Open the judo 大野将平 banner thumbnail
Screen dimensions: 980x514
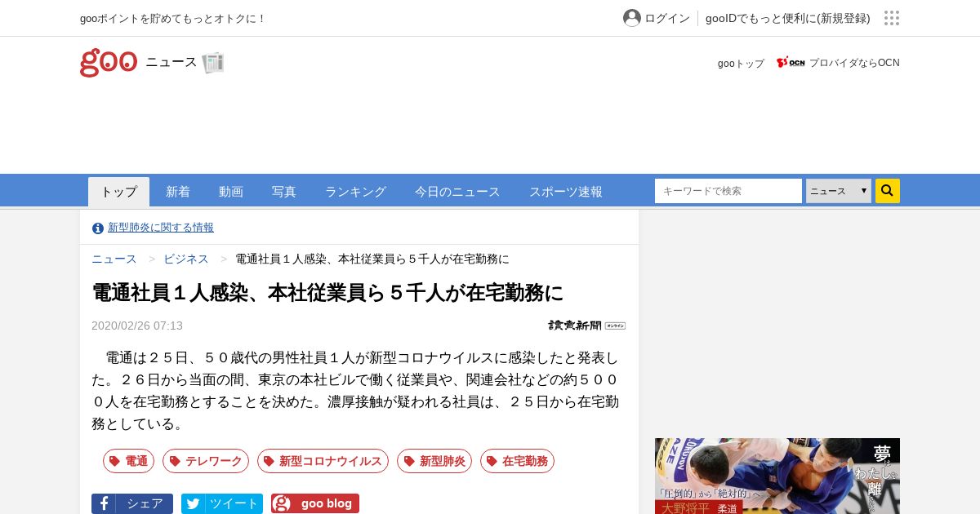point(777,476)
